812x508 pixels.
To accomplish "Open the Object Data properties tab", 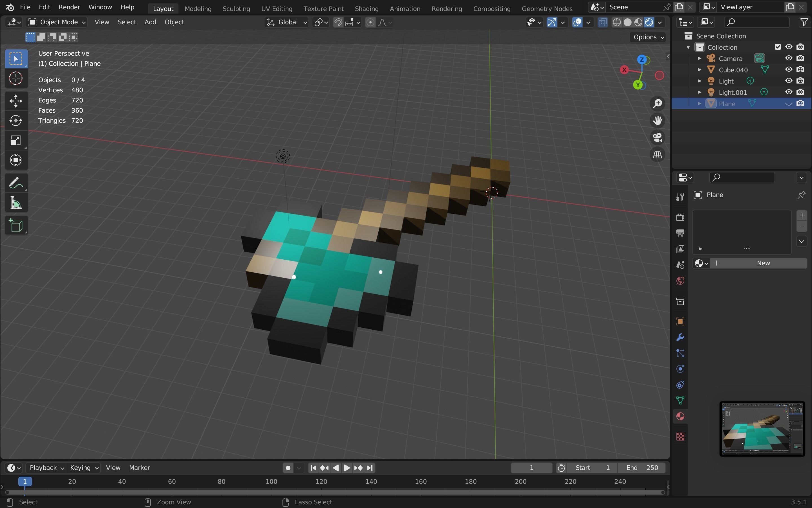I will [680, 400].
